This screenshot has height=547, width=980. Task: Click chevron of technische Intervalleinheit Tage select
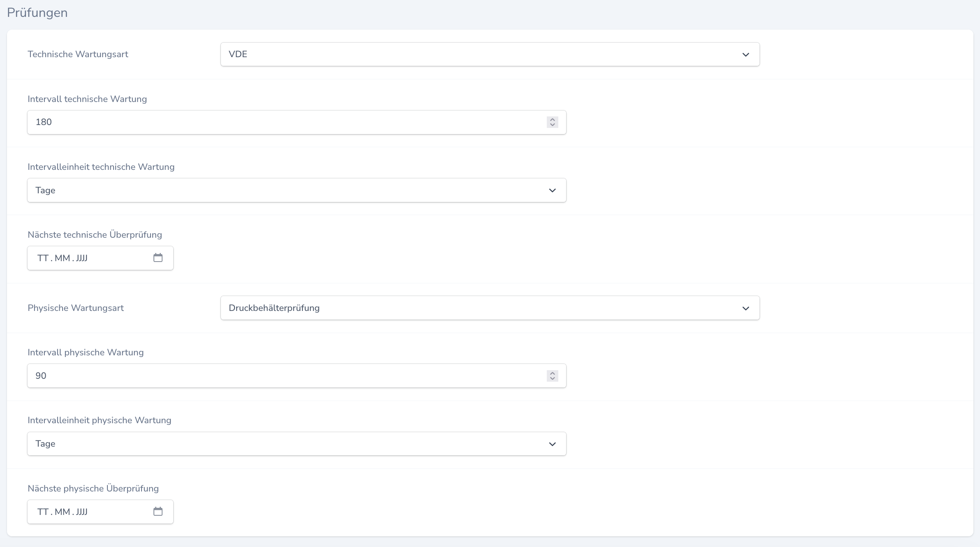552,190
